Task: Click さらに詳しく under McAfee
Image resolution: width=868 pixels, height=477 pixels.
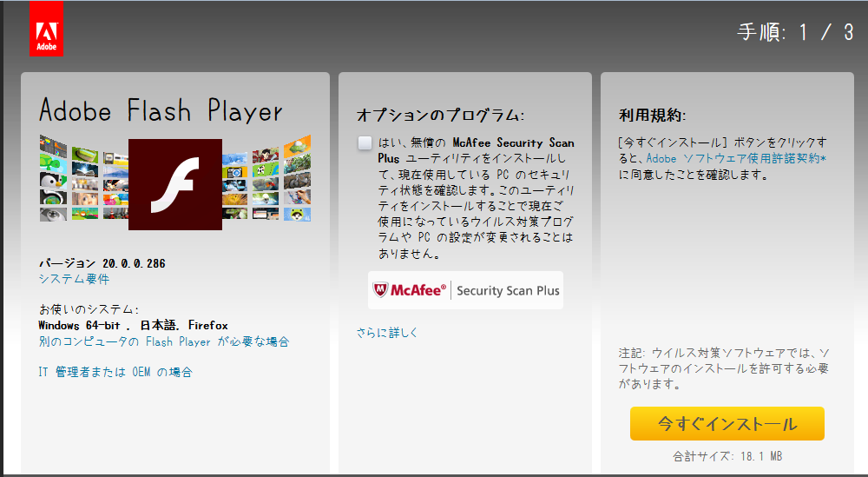Action: tap(387, 333)
